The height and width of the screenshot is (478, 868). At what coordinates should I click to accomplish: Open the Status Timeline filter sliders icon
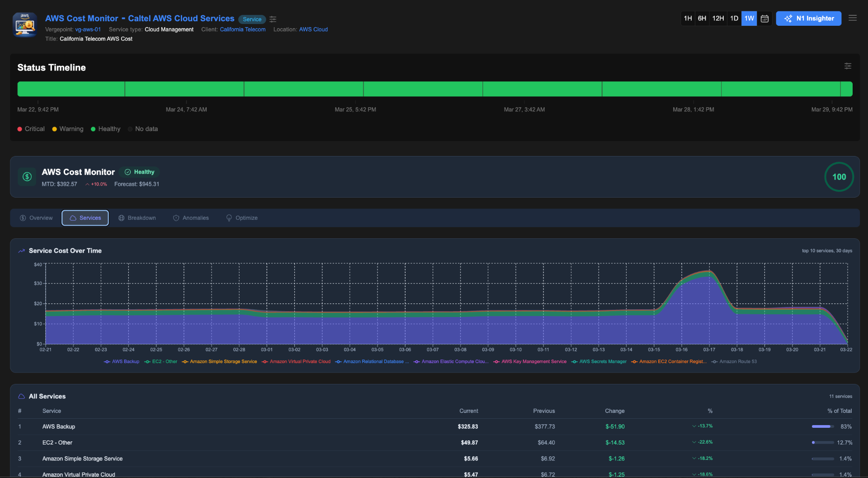(x=848, y=66)
